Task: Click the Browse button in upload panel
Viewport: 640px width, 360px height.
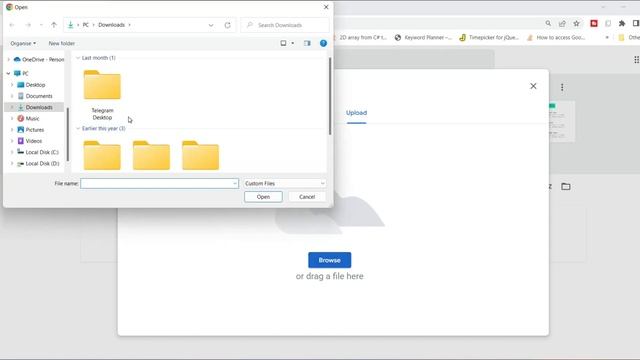Action: (329, 260)
